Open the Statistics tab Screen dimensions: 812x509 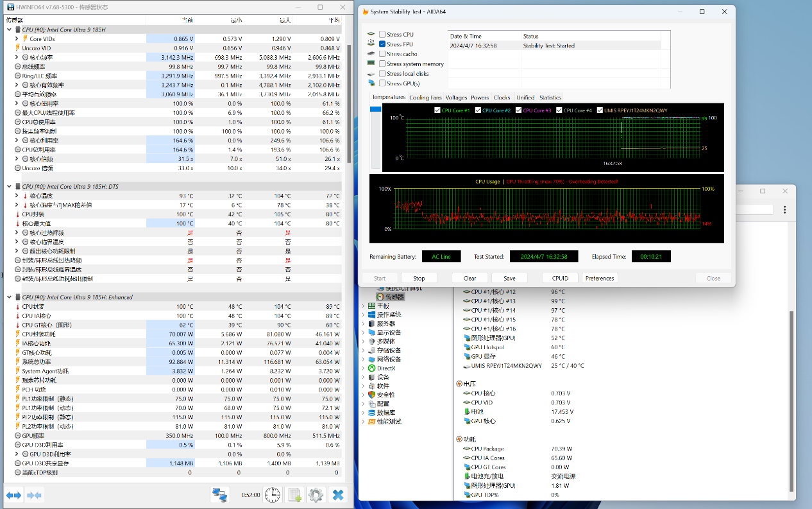pyautogui.click(x=550, y=98)
